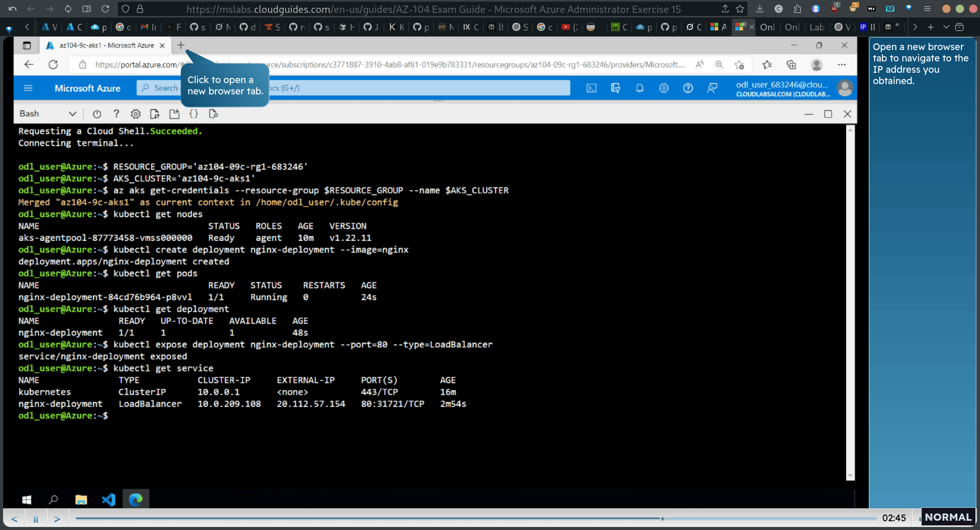Open the Cloud Shell editor braces icon
Viewport: 980px width, 530px height.
(194, 114)
